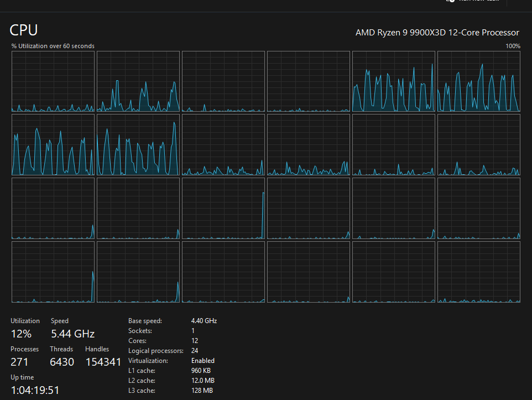Click the '% Utilization over 60 seconds' label

[x=53, y=46]
